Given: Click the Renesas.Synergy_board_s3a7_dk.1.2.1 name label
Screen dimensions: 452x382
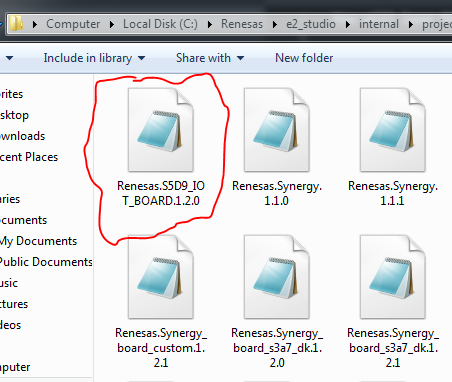Looking at the screenshot, I should click(393, 347).
